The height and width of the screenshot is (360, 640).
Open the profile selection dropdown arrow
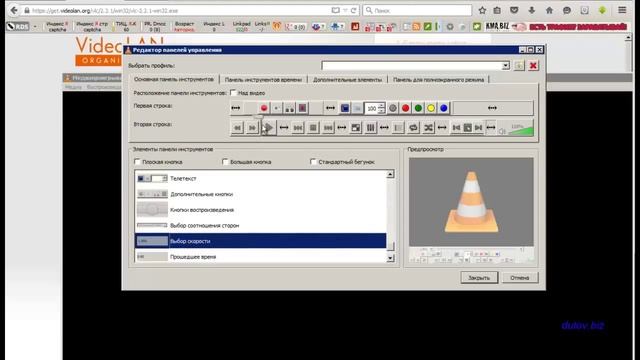click(506, 65)
